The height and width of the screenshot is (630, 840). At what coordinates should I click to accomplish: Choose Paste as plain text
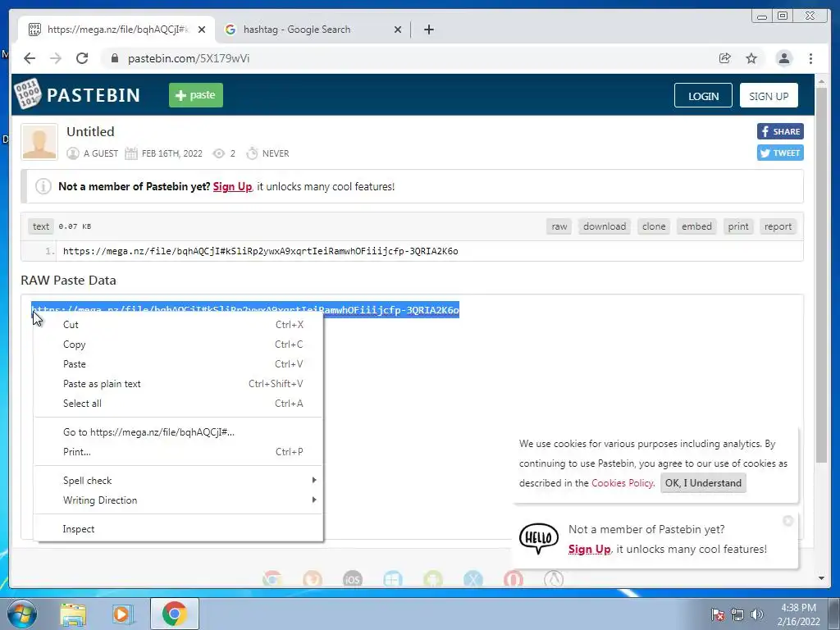click(178, 384)
